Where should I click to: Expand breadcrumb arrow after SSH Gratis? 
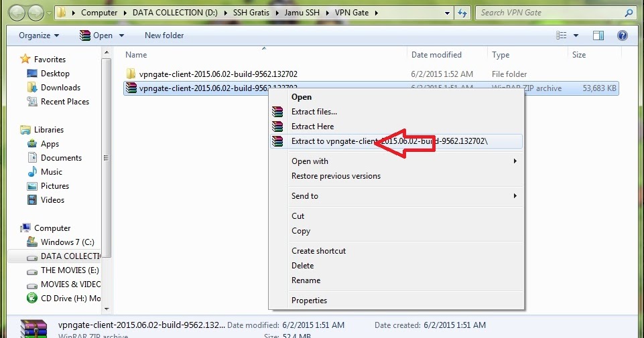[x=277, y=13]
